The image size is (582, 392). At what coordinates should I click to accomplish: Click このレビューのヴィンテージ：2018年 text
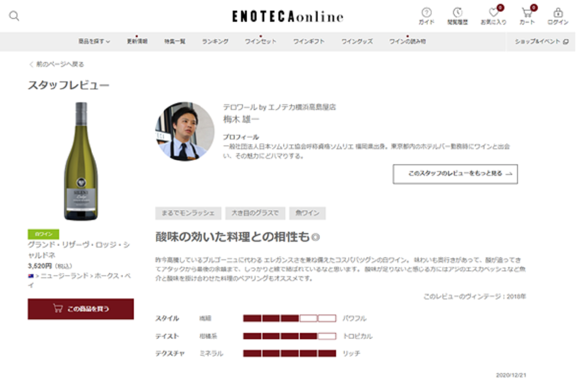pyautogui.click(x=474, y=296)
